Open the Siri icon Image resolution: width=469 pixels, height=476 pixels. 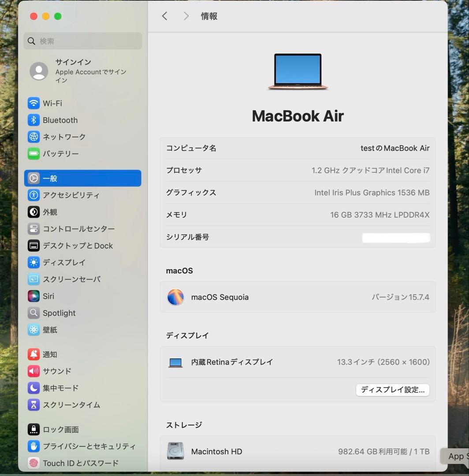[x=33, y=296]
